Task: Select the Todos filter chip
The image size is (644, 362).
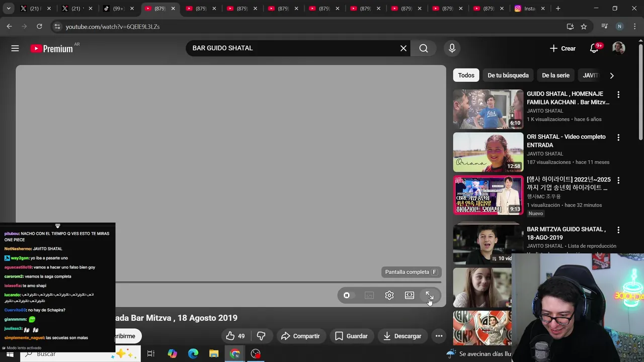Action: 466,75
